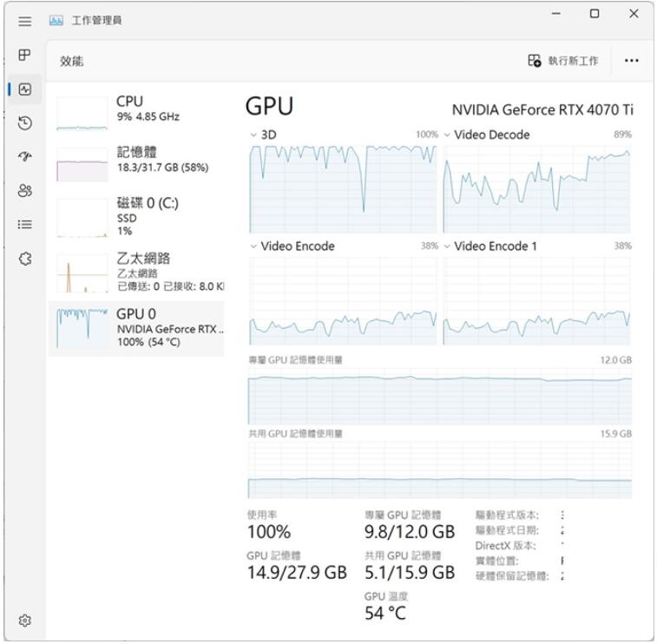Screen dimensions: 657x644
Task: Select the CPU performance entry
Action: coord(136,113)
